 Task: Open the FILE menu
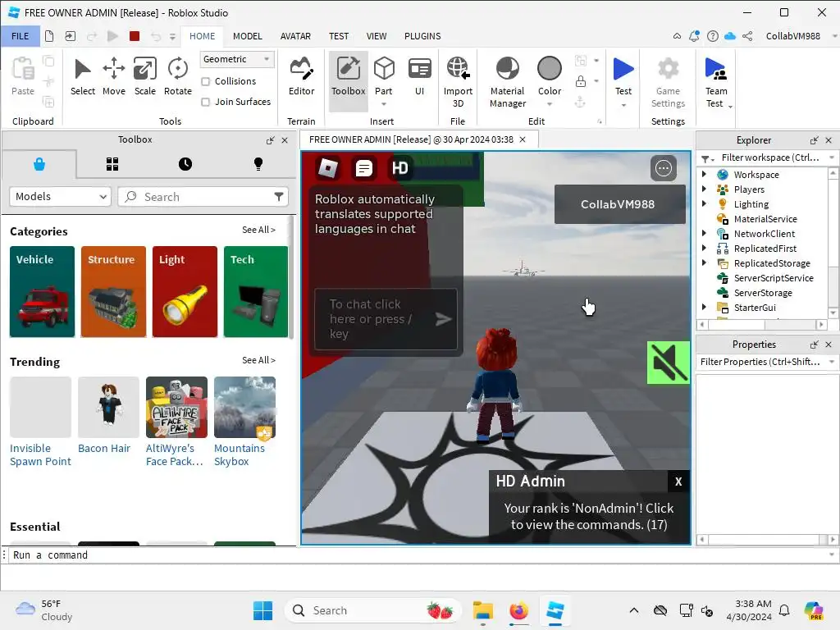click(21, 36)
